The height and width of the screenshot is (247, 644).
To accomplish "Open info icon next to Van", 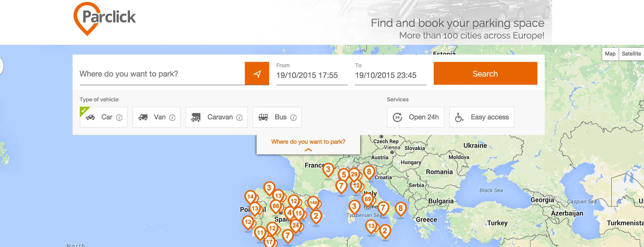I will tap(172, 117).
